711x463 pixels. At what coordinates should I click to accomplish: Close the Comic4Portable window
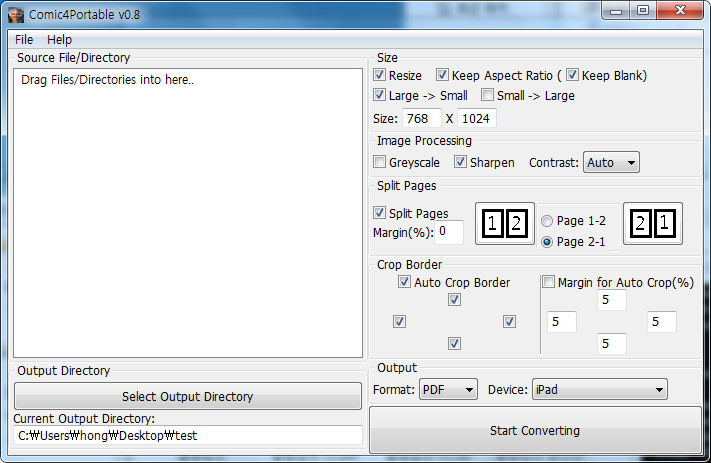point(680,11)
